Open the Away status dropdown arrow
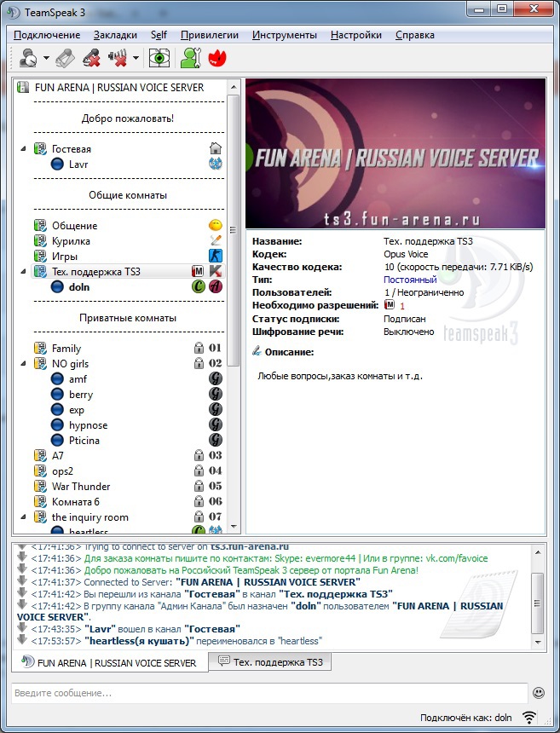Screen dimensions: 560x733 point(46,58)
